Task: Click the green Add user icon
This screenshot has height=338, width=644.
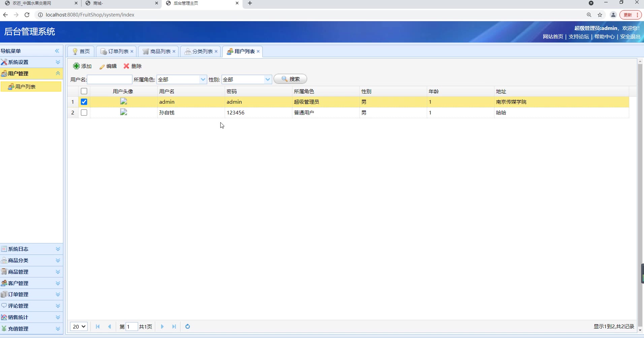Action: click(76, 66)
